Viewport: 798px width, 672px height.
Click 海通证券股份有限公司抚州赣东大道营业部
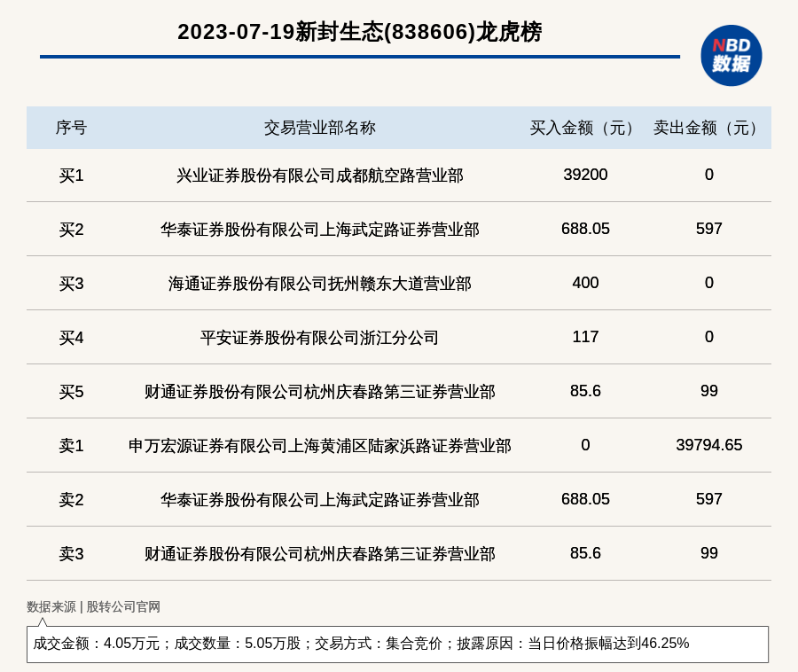point(319,284)
